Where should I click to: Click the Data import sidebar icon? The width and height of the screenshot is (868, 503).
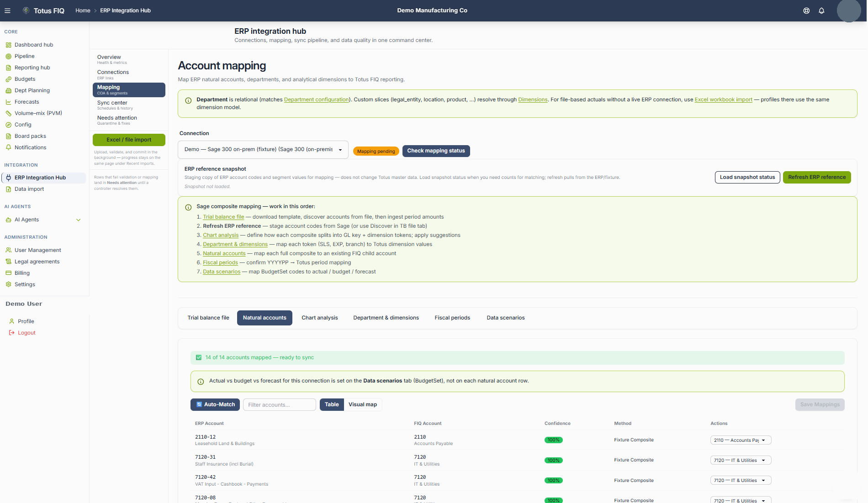8,189
